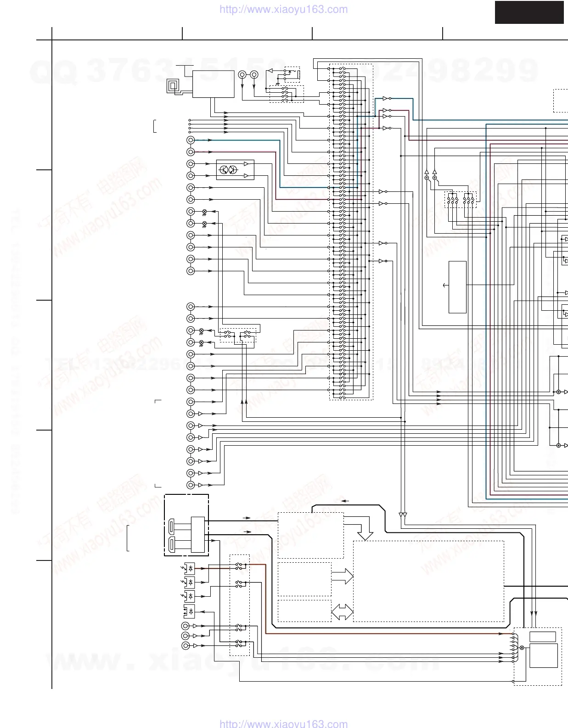Image resolution: width=568 pixels, height=728 pixels.
Task: Click the loop antenna symbol
Action: (x=173, y=86)
